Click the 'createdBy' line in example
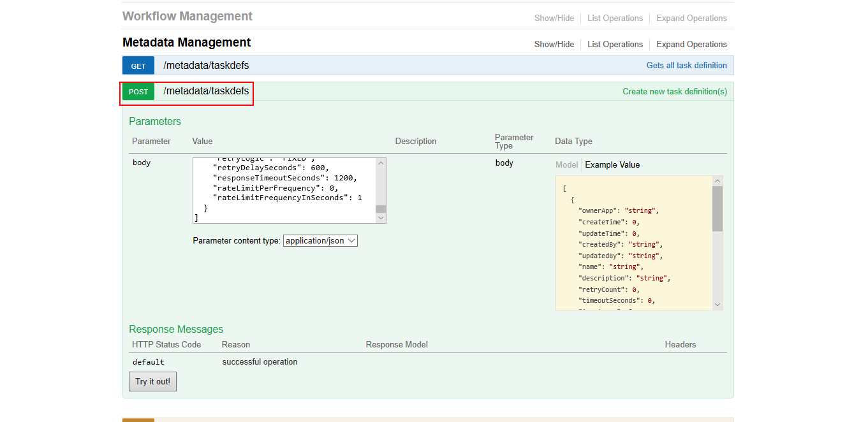Image resolution: width=868 pixels, height=422 pixels. tap(621, 244)
